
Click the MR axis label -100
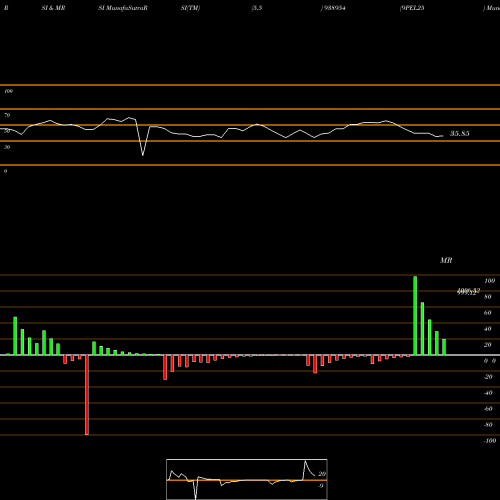(489, 441)
